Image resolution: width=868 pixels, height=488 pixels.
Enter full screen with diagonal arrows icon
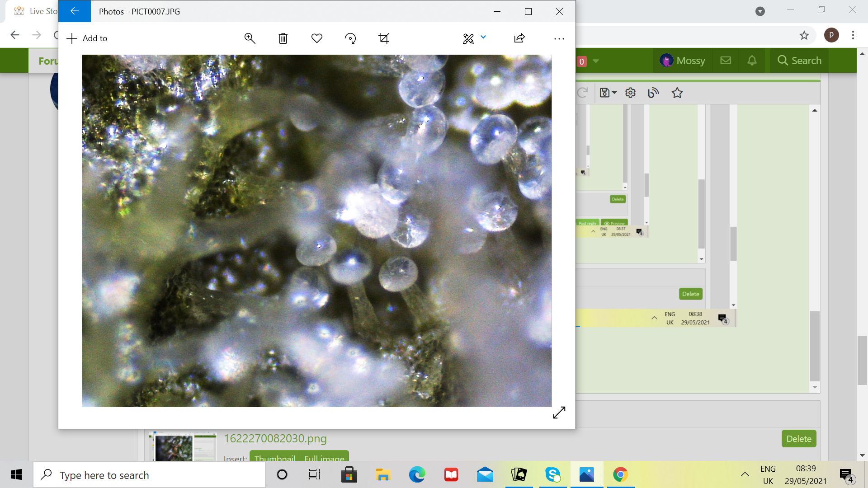pos(559,412)
